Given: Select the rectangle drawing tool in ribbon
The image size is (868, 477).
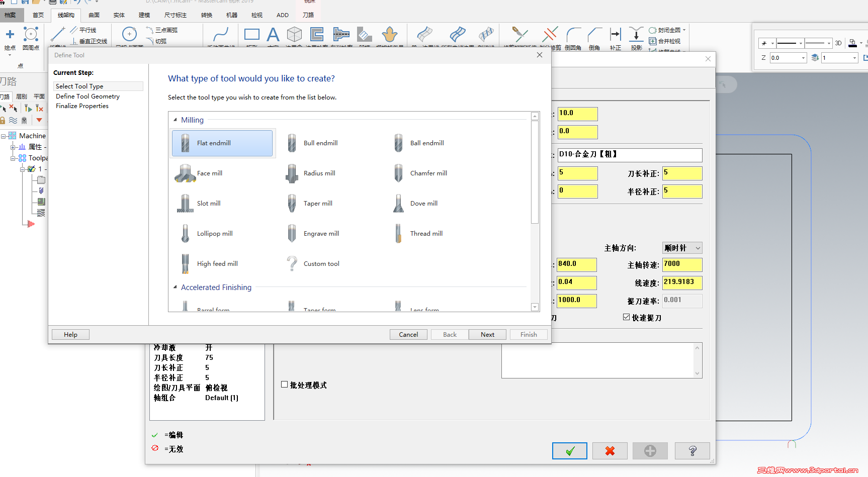Looking at the screenshot, I should (x=252, y=35).
